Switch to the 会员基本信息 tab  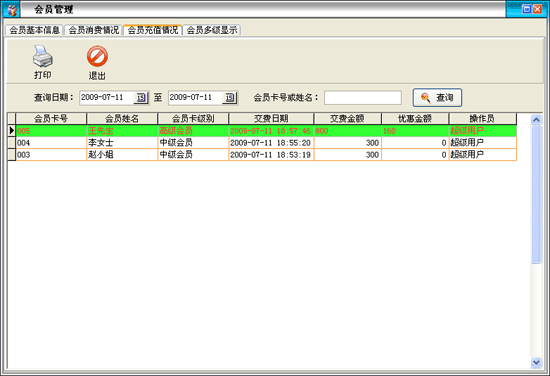(x=34, y=30)
